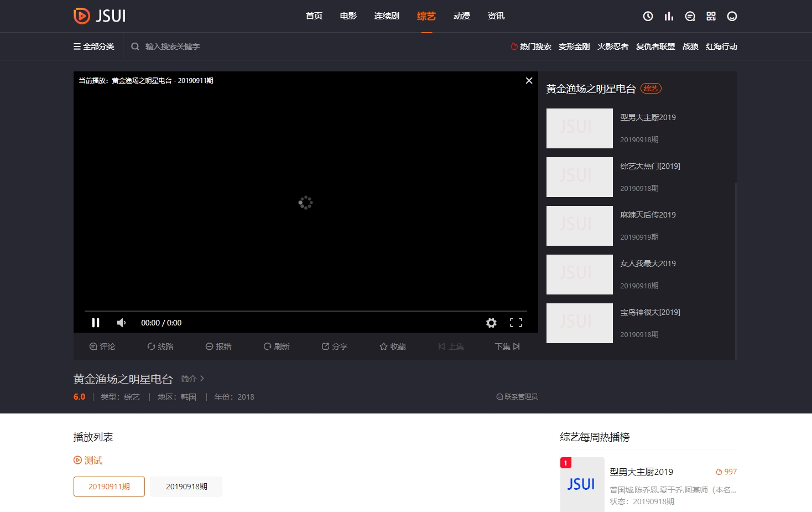Pause the current video

95,322
